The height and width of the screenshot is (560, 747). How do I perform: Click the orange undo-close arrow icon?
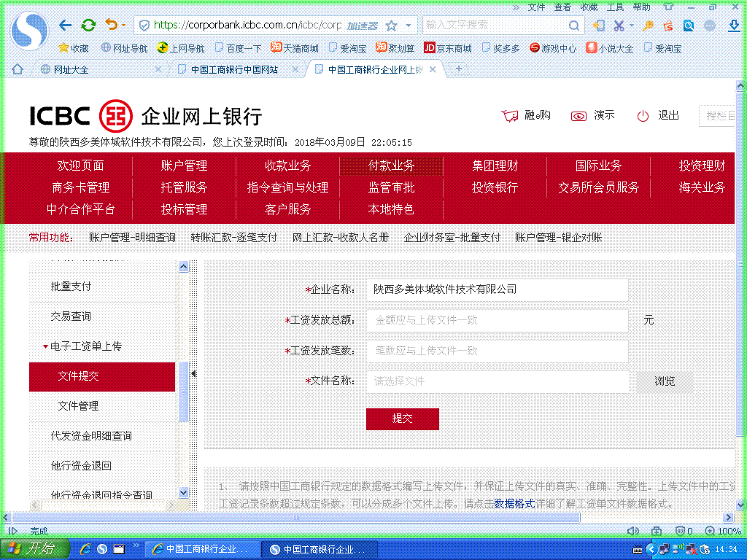tap(111, 25)
